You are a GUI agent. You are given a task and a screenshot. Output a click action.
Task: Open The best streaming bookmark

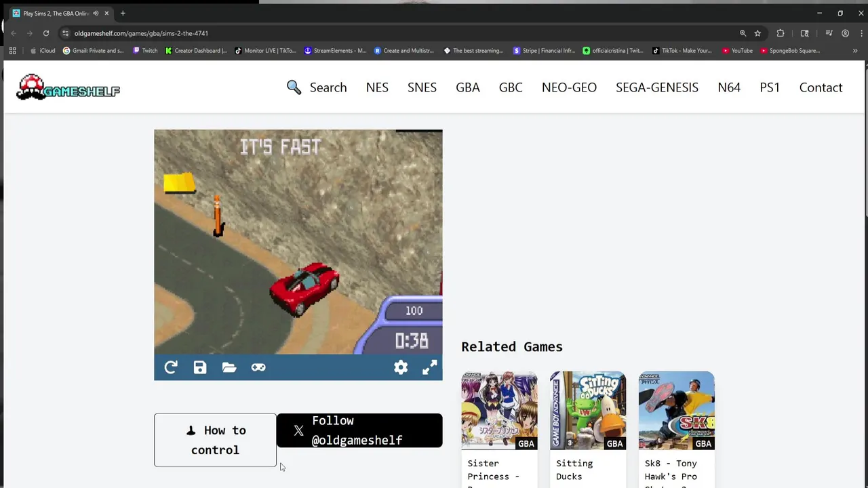point(474,51)
